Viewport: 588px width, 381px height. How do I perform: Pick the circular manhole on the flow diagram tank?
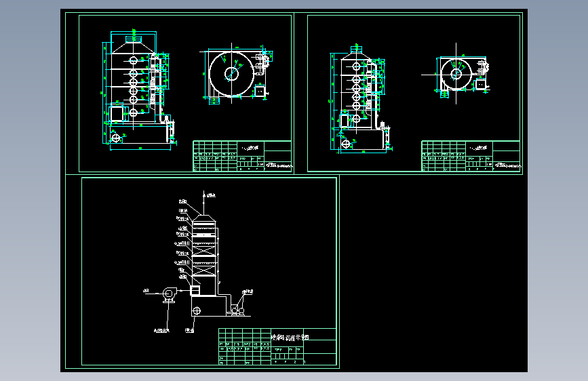[197, 310]
